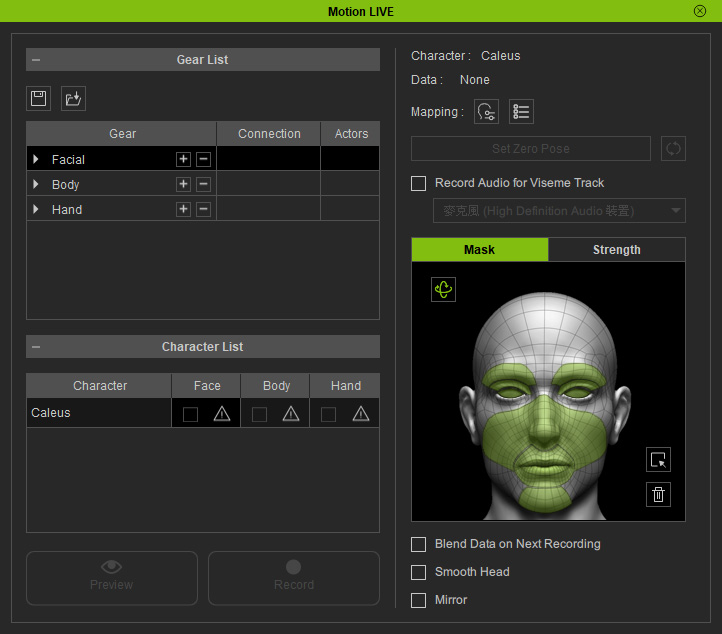Open the High Definition Audio device dropdown
This screenshot has height=634, width=722.
(559, 211)
